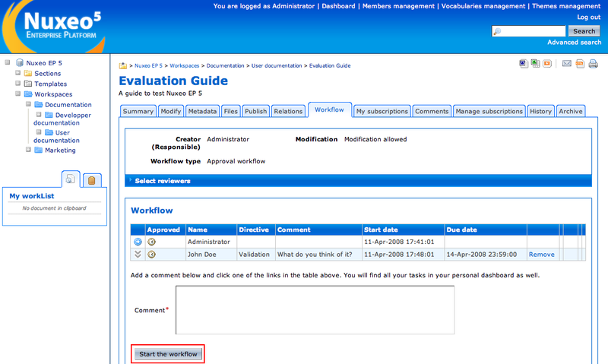
Task: Open the Modify tab
Action: point(171,111)
